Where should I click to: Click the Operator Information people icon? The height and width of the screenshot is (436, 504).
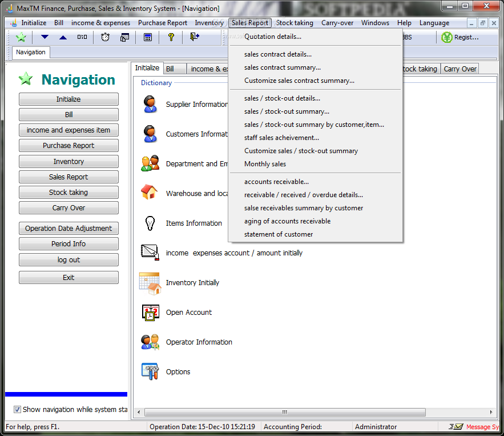click(150, 342)
